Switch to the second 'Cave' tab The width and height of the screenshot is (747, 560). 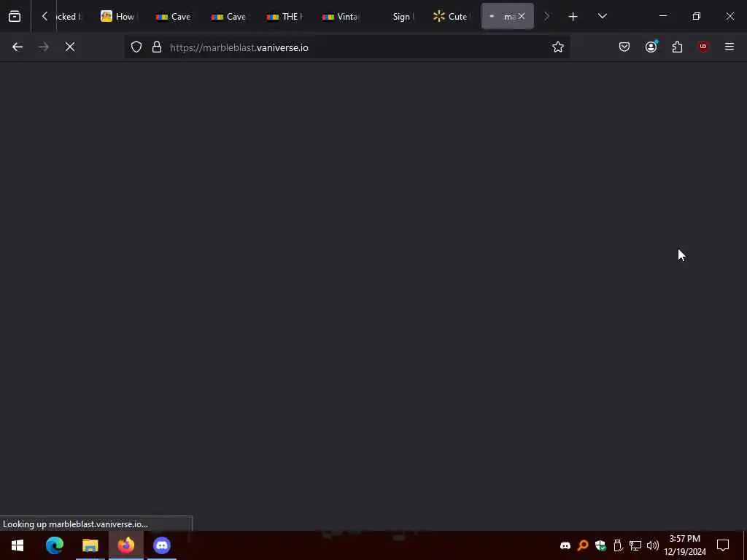click(x=228, y=17)
